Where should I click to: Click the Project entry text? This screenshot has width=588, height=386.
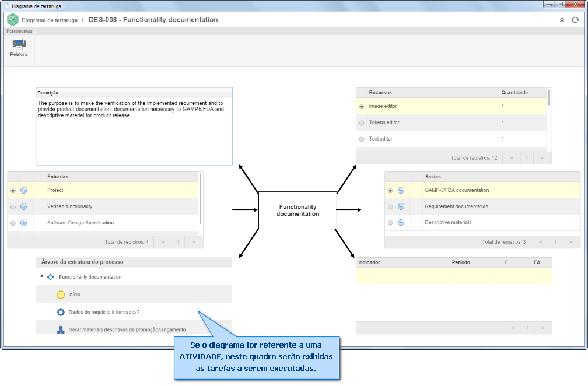(55, 191)
